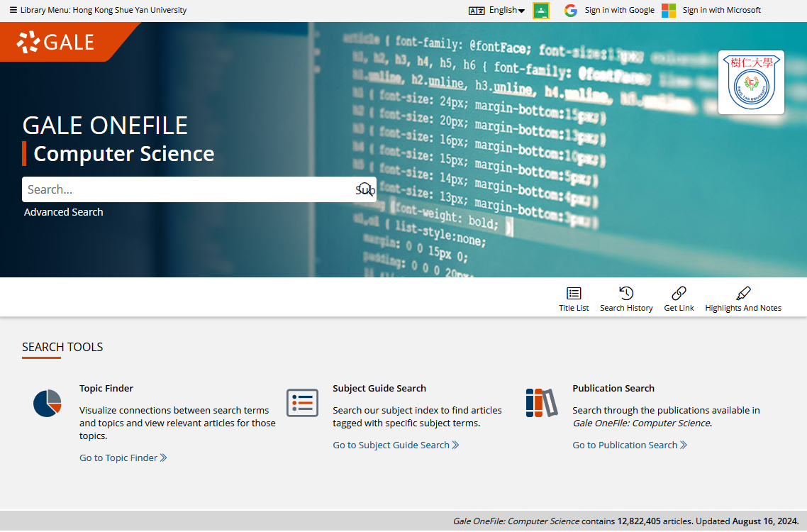
Task: Click the Topic Finder pie chart icon
Action: (48, 403)
